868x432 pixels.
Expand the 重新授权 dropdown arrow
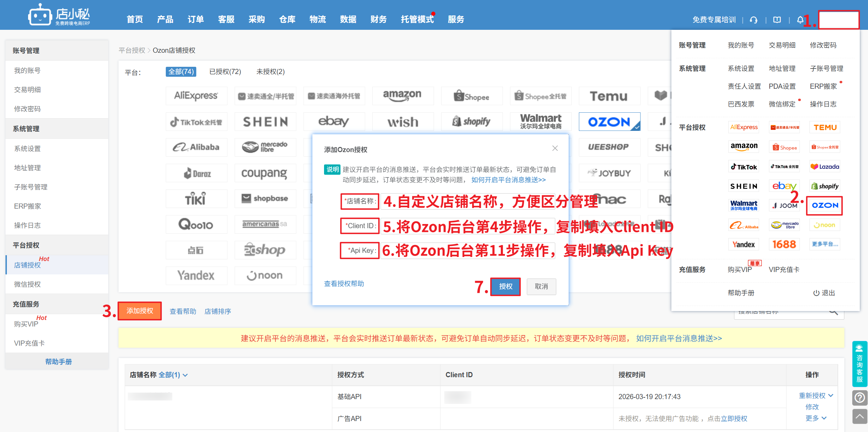click(831, 396)
